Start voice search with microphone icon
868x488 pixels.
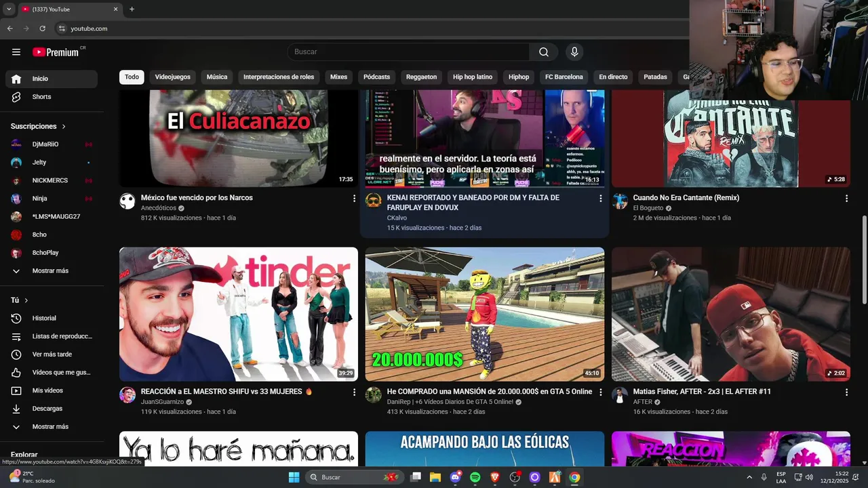click(574, 52)
